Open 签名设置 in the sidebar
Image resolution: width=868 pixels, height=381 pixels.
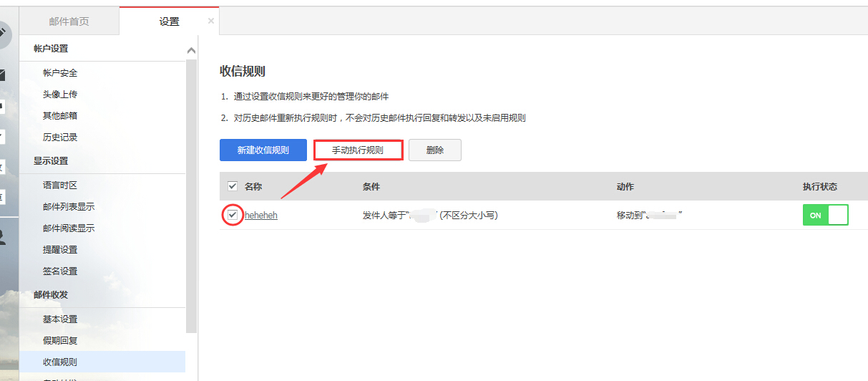(x=60, y=271)
